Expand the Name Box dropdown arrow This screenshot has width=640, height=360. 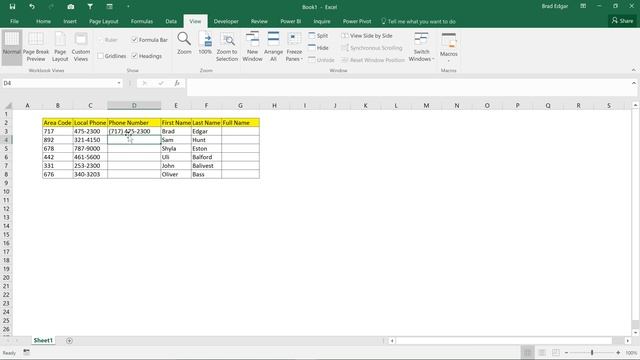(x=119, y=83)
